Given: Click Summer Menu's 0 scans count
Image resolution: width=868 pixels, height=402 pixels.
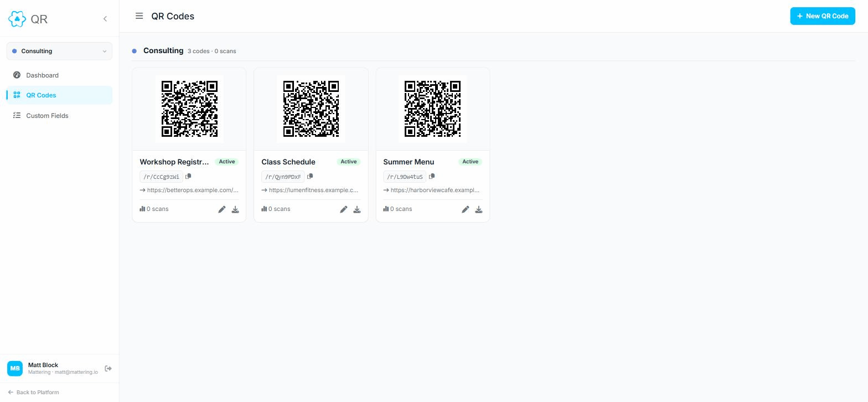Looking at the screenshot, I should pos(397,209).
